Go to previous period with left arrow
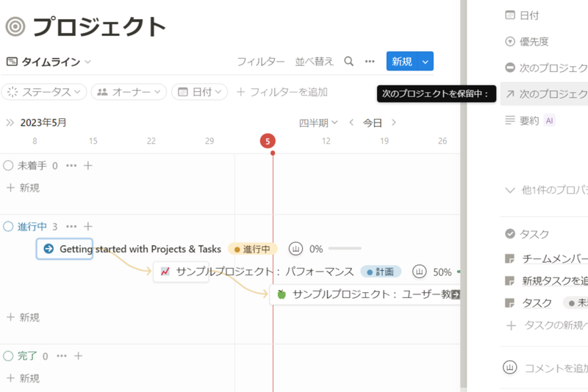This screenshot has width=588, height=392. 351,123
